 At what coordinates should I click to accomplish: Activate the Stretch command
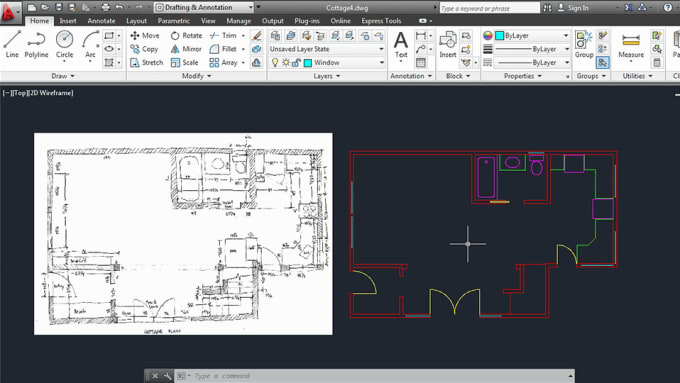tap(147, 62)
